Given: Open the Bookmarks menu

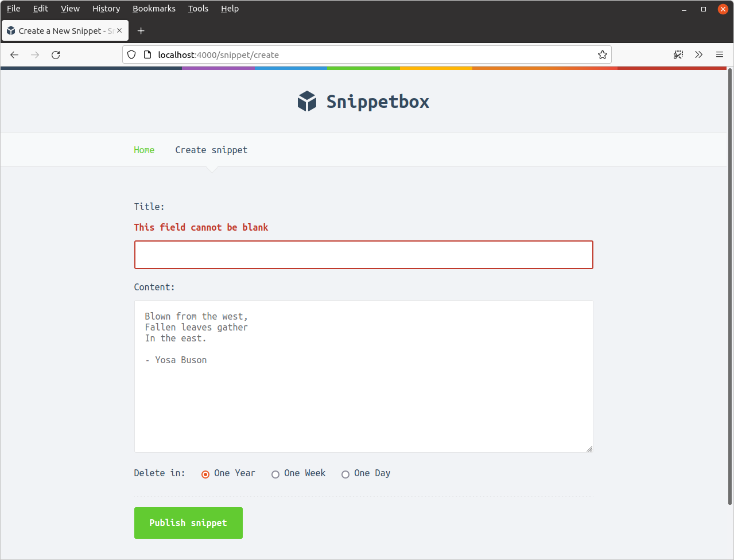Looking at the screenshot, I should pos(154,9).
